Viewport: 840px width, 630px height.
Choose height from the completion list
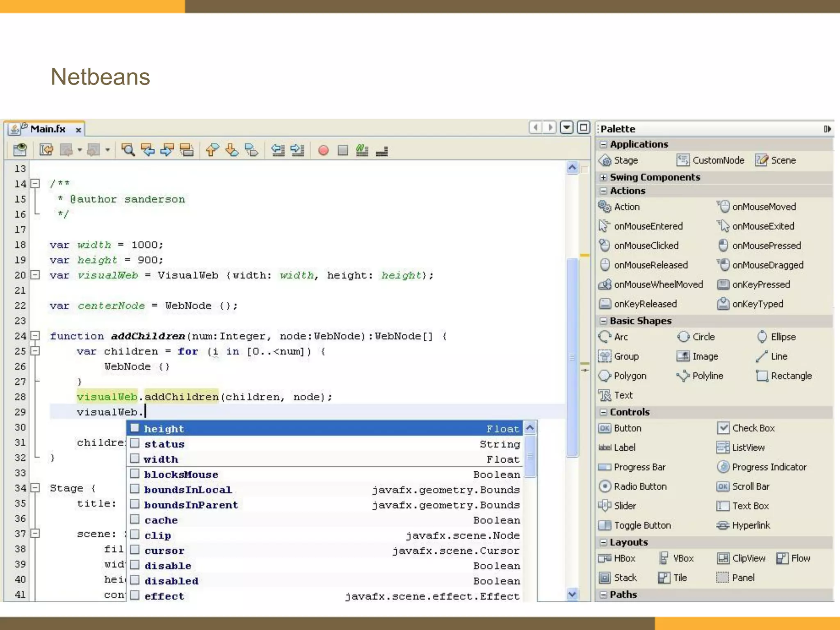(324, 429)
